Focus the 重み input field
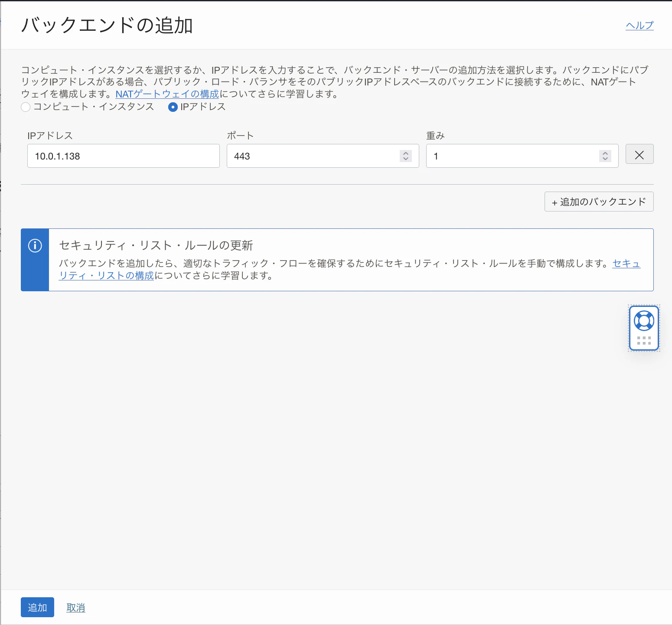672x625 pixels. pyautogui.click(x=522, y=156)
